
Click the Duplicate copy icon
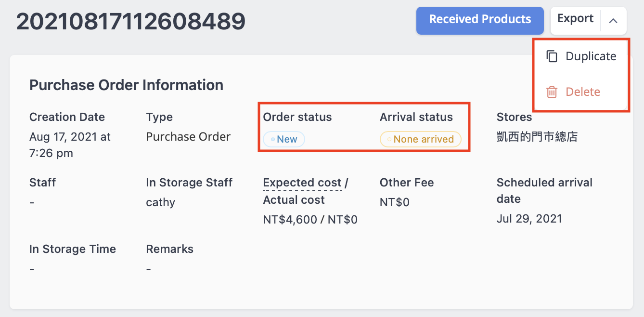tap(552, 56)
